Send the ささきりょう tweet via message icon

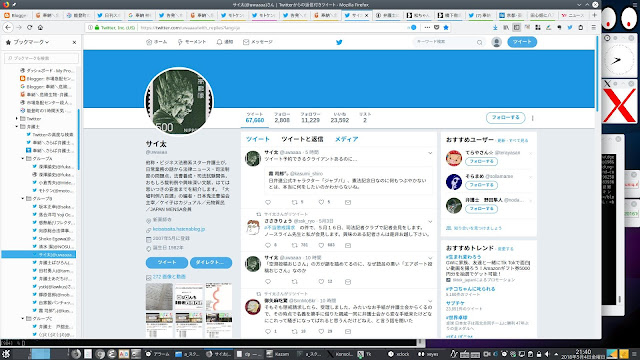(x=348, y=245)
